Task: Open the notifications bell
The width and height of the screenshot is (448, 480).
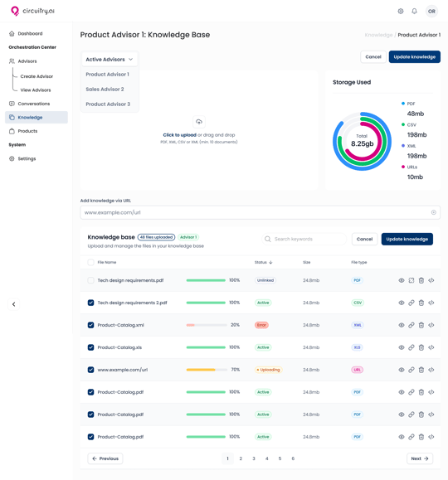Action: click(414, 12)
